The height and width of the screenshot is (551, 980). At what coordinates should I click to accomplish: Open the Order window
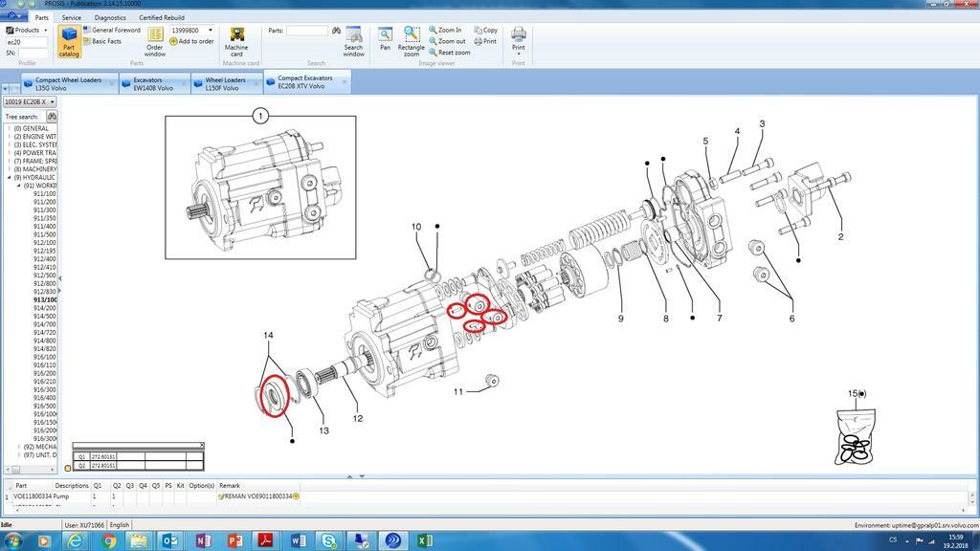pyautogui.click(x=155, y=42)
